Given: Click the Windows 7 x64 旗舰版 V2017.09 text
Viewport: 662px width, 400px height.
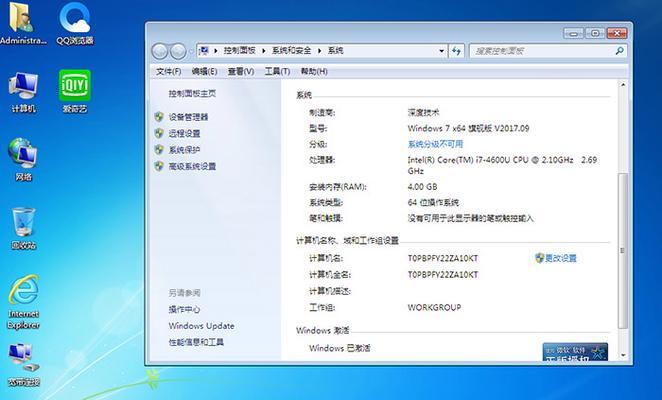Looking at the screenshot, I should tap(468, 128).
